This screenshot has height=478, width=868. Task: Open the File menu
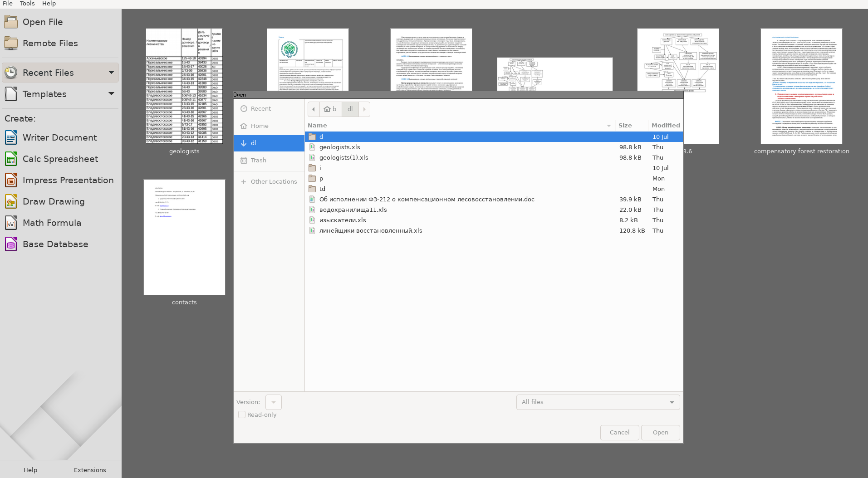[8, 4]
